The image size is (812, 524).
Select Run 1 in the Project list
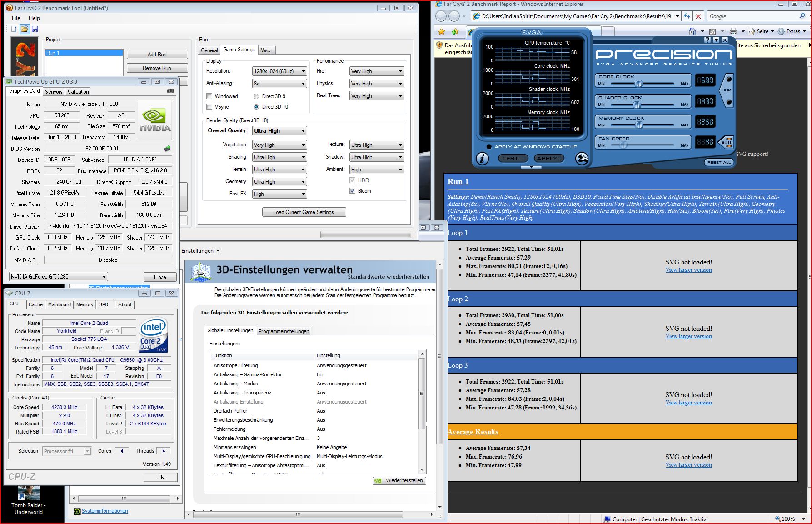84,53
